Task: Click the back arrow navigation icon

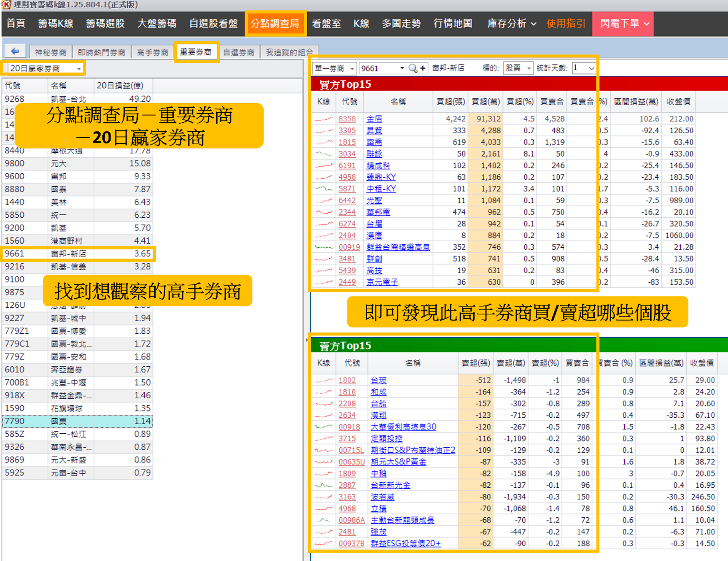Action: coord(14,51)
